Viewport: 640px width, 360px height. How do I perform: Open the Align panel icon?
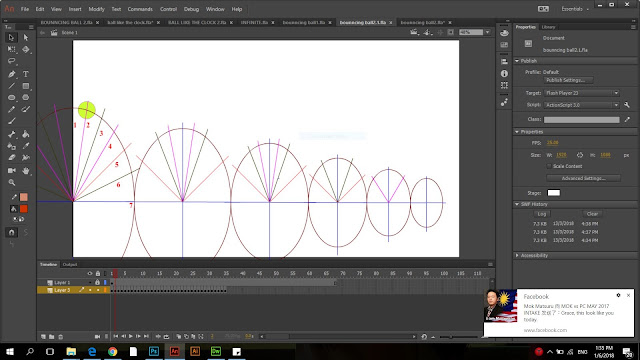point(504,62)
